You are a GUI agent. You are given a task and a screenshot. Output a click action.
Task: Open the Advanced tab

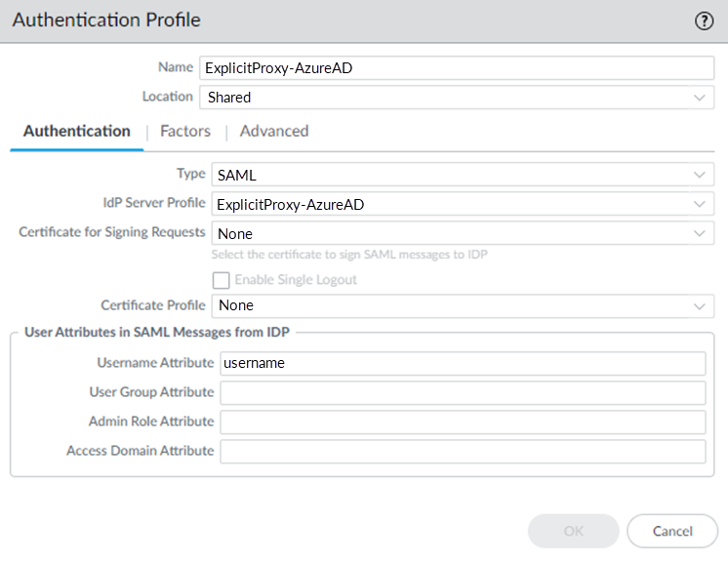[274, 131]
